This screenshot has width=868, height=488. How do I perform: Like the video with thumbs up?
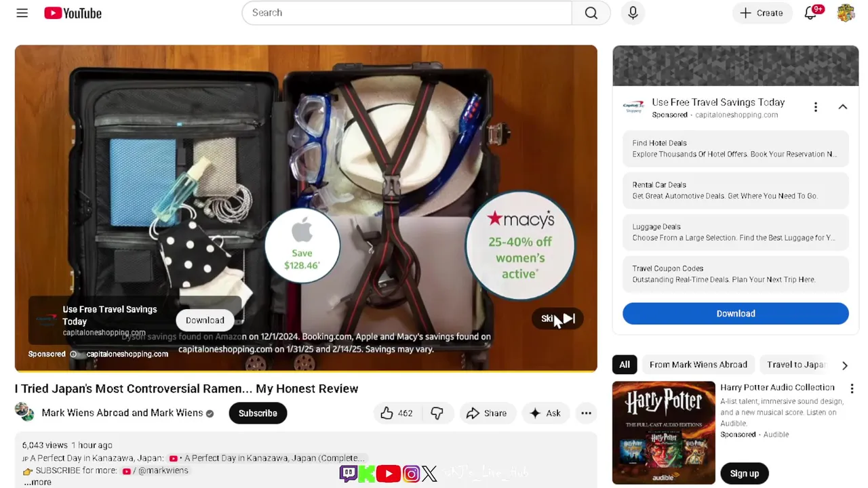[x=396, y=413]
